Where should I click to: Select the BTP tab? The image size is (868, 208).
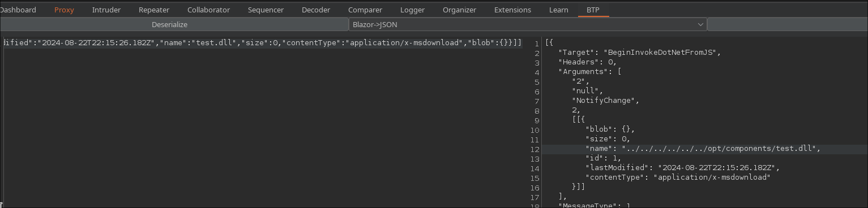click(x=593, y=10)
